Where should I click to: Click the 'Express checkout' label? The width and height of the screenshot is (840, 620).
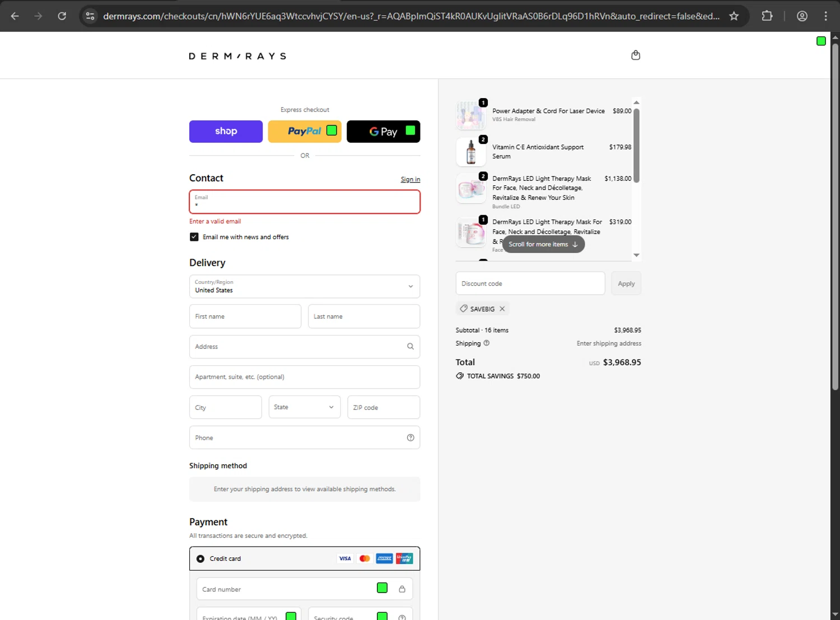305,110
